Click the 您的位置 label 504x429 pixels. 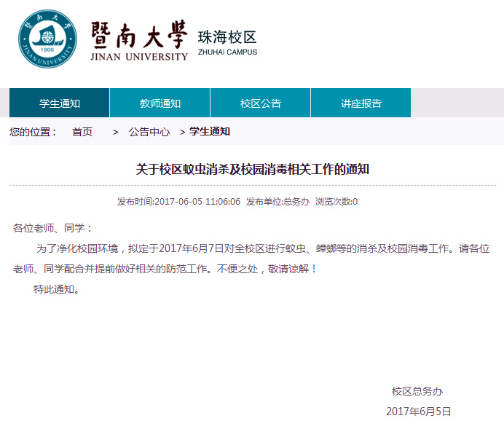point(33,132)
